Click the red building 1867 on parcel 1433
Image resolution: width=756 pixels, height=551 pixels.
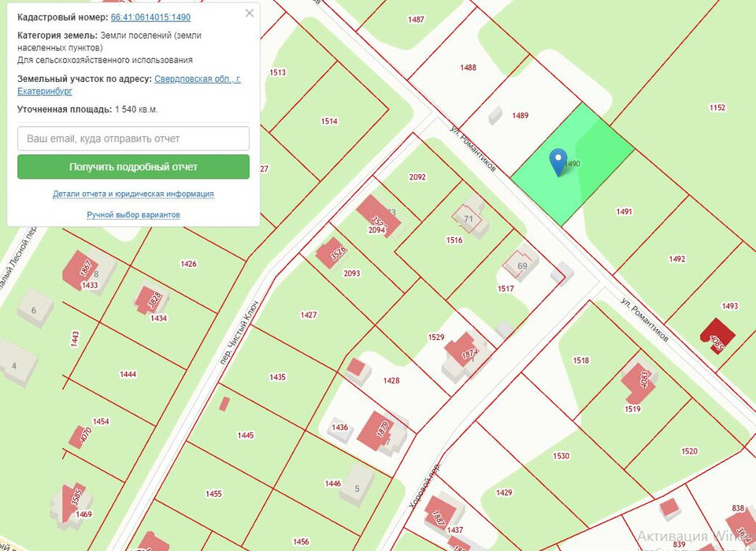point(80,271)
